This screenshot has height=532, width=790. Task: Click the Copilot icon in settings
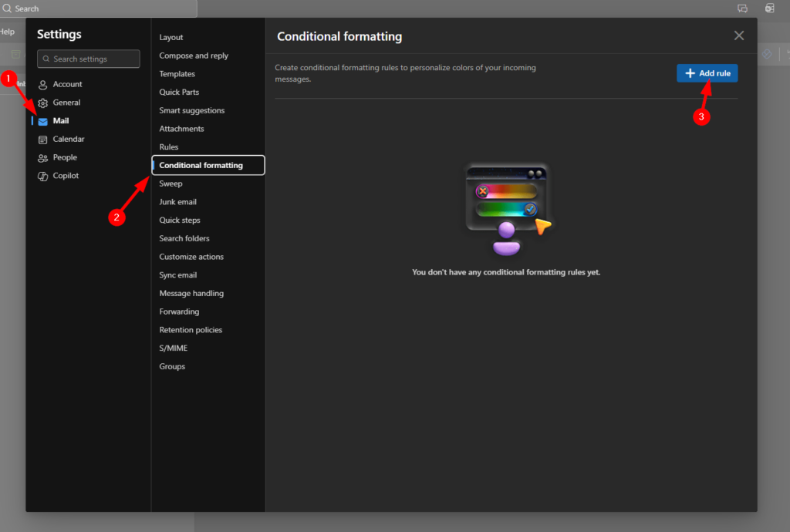43,177
